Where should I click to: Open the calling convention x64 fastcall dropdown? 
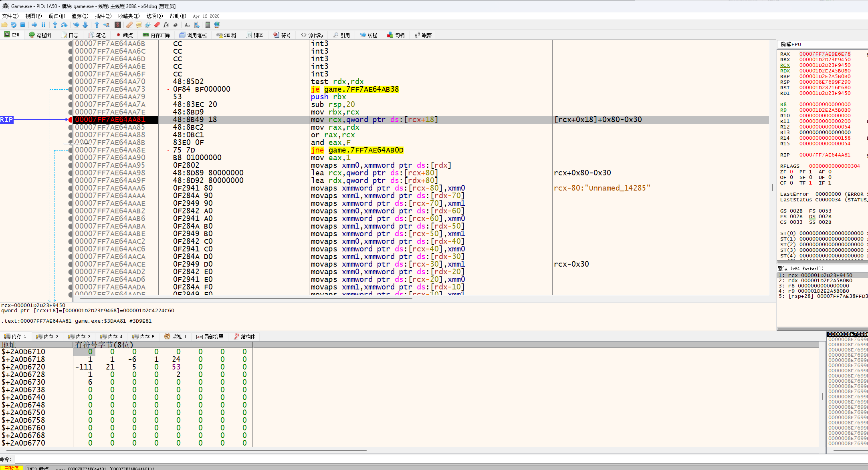pyautogui.click(x=801, y=269)
